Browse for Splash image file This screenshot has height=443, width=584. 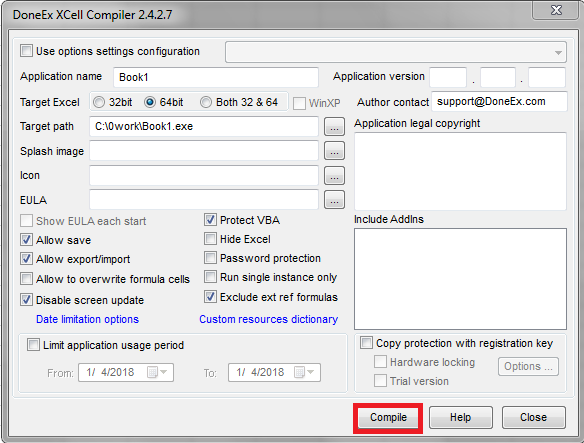pos(334,151)
